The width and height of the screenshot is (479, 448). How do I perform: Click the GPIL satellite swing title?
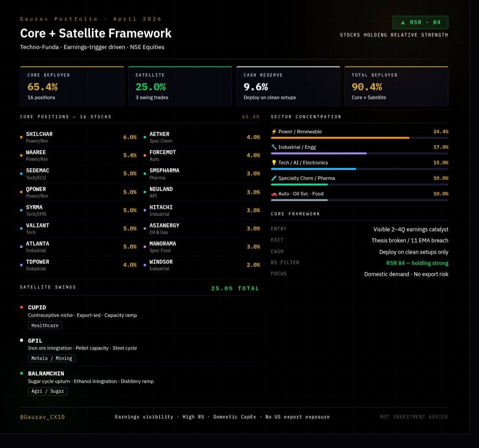(x=35, y=340)
